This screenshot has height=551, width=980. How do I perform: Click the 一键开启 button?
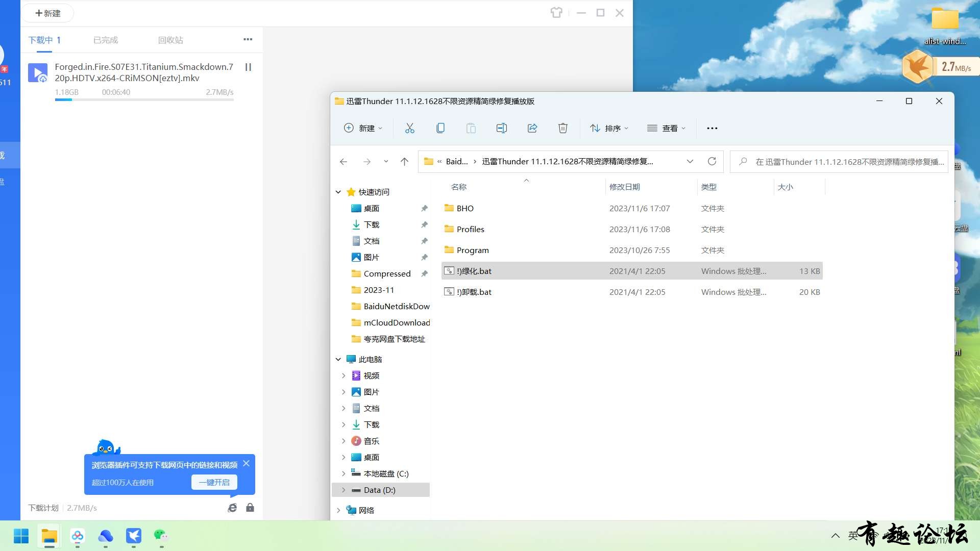214,482
